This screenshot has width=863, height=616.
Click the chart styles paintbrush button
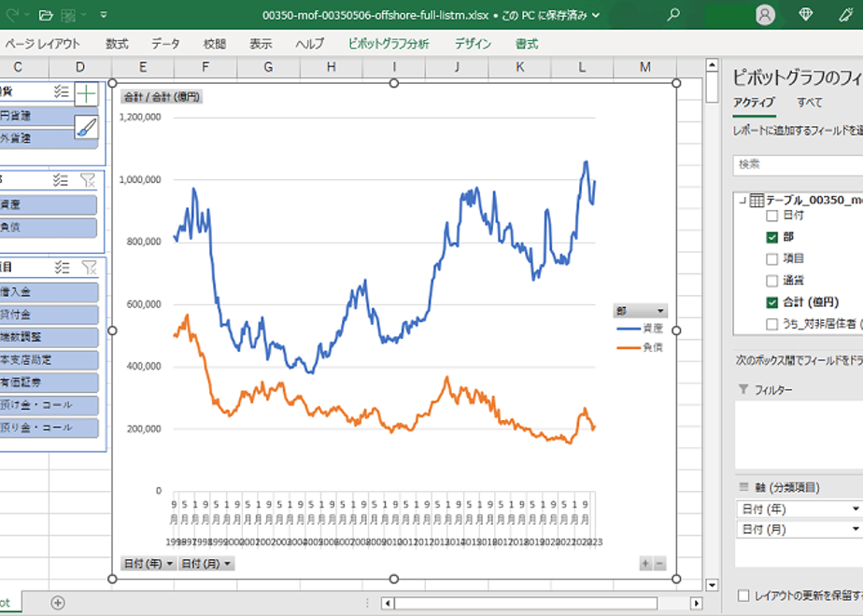(87, 127)
